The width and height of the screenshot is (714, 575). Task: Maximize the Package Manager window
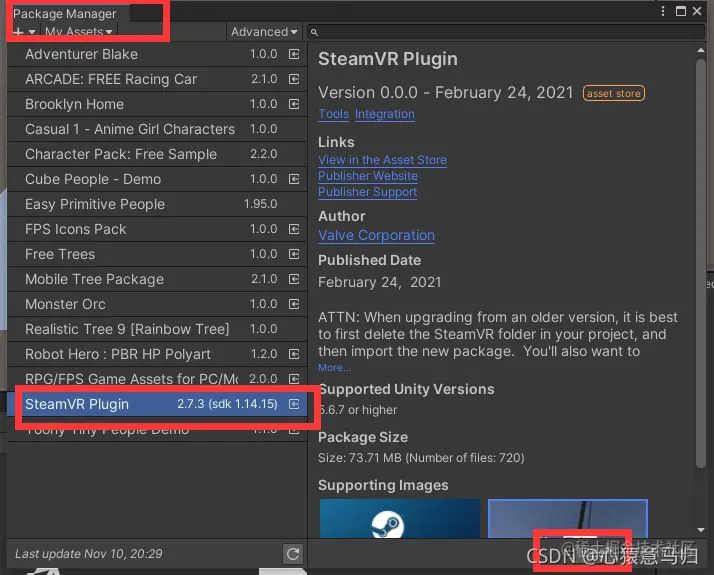[x=681, y=11]
